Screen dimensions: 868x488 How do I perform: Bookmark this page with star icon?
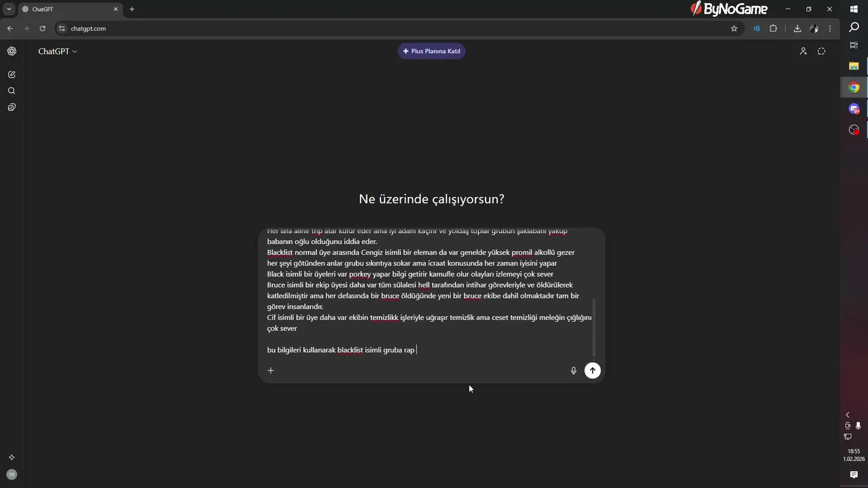click(734, 28)
